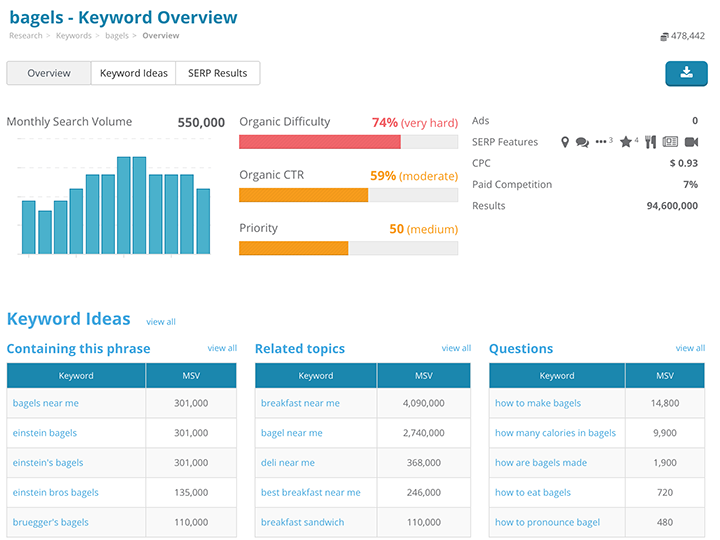Click view all beside Keyword Ideas heading
This screenshot has width=720, height=540.
[161, 322]
